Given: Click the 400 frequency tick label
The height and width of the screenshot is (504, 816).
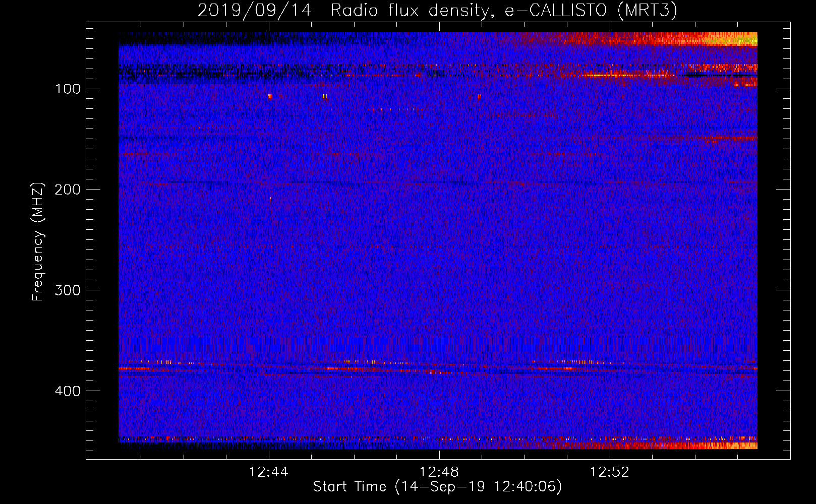Looking at the screenshot, I should 68,391.
